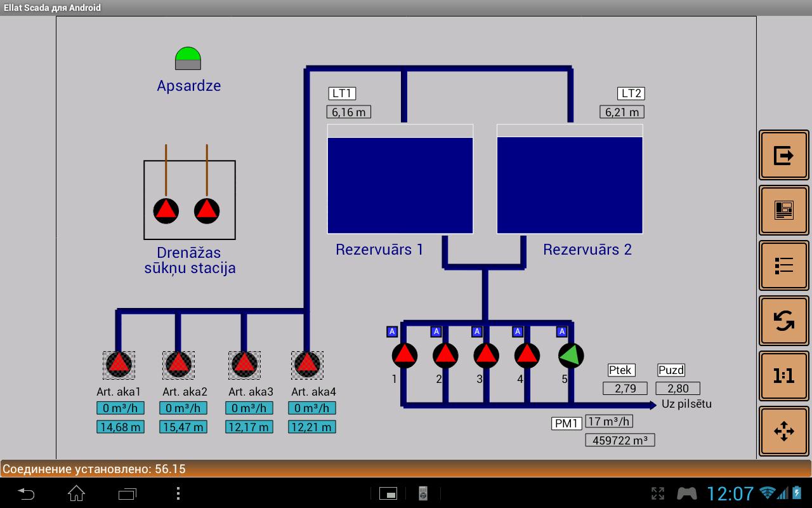Open the report view from the sidebar
812x508 pixels.
[x=783, y=210]
